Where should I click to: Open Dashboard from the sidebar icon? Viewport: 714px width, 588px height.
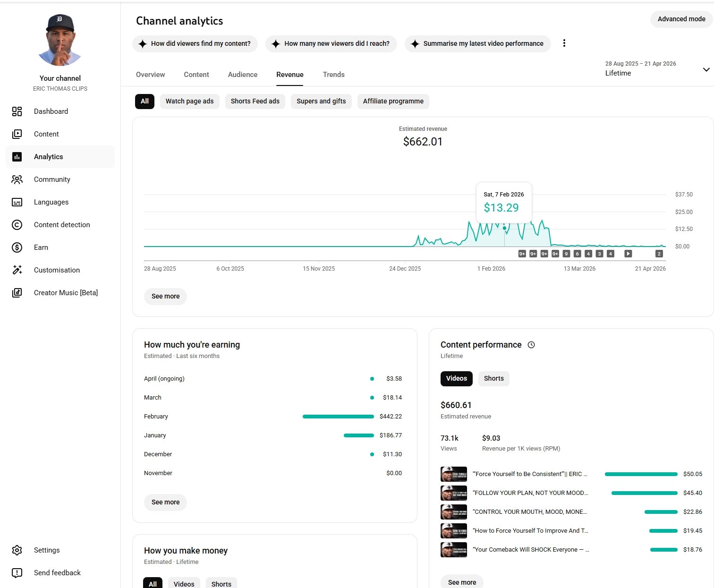(x=17, y=111)
